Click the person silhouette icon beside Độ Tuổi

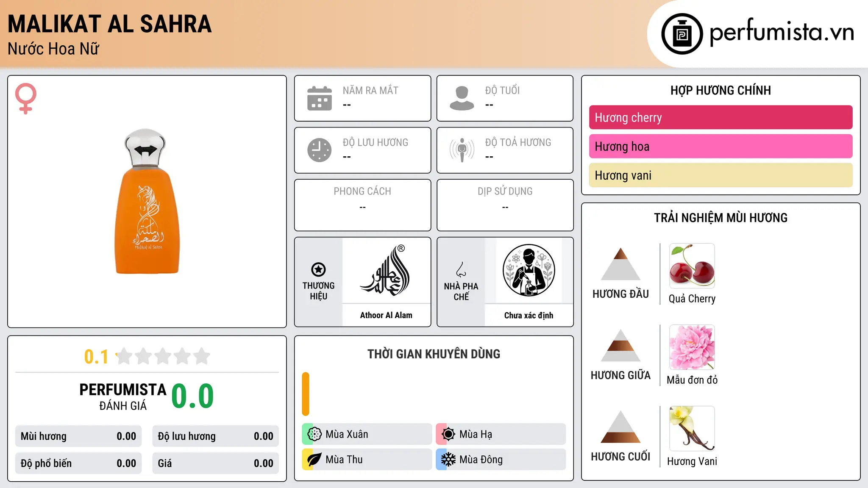tap(462, 98)
